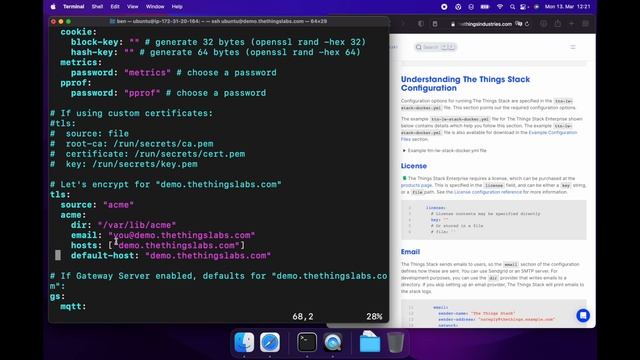Follow the License configuration reference link
The image size is (640, 360).
[x=488, y=192]
